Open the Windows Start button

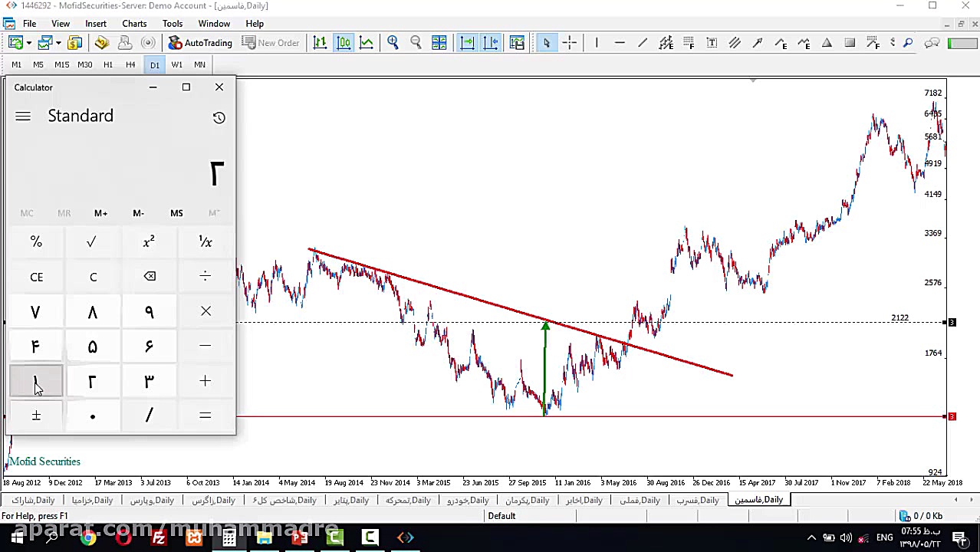pos(16,537)
